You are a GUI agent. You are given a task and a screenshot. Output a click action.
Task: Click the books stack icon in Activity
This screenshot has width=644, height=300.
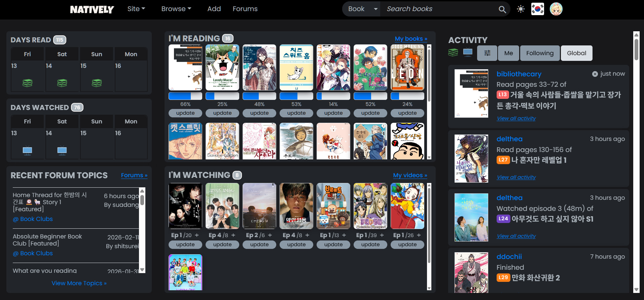click(453, 52)
